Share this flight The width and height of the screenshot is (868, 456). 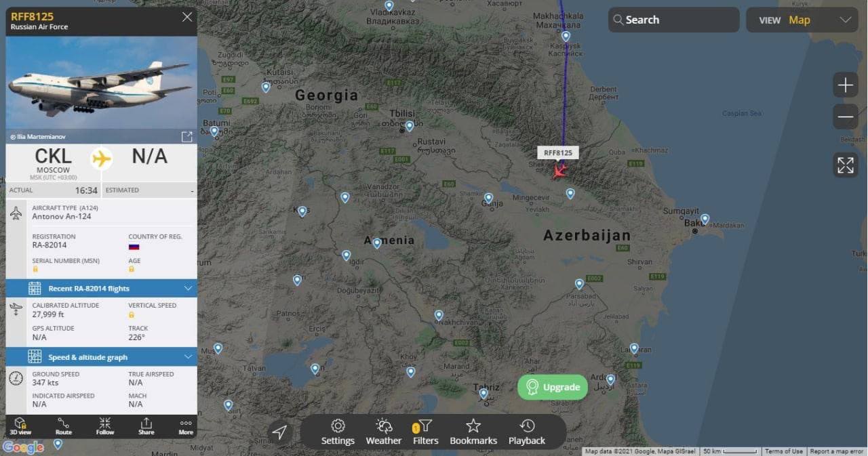point(146,426)
